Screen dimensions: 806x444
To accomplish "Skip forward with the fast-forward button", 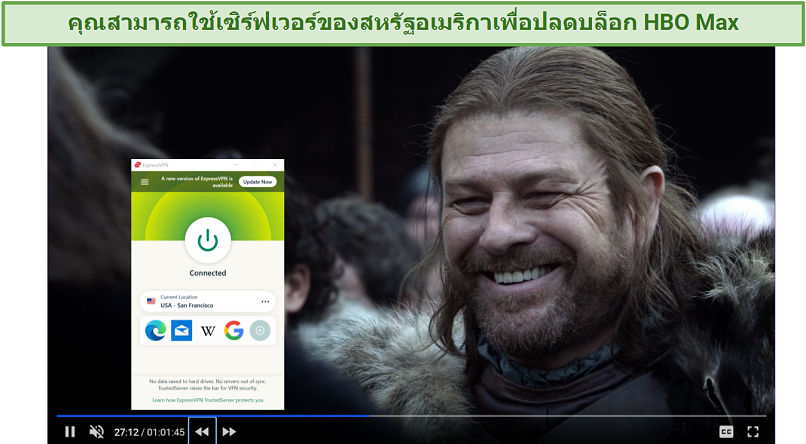I will [x=229, y=432].
